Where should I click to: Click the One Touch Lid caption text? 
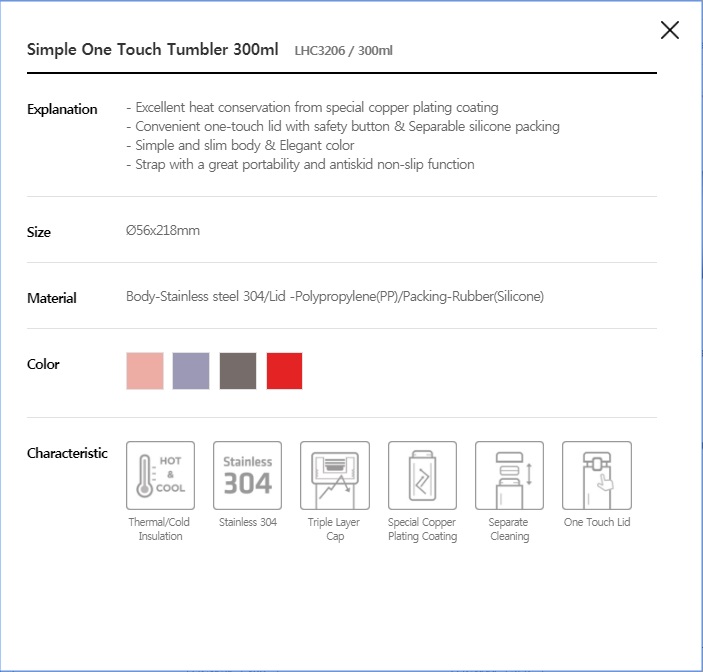click(x=597, y=522)
